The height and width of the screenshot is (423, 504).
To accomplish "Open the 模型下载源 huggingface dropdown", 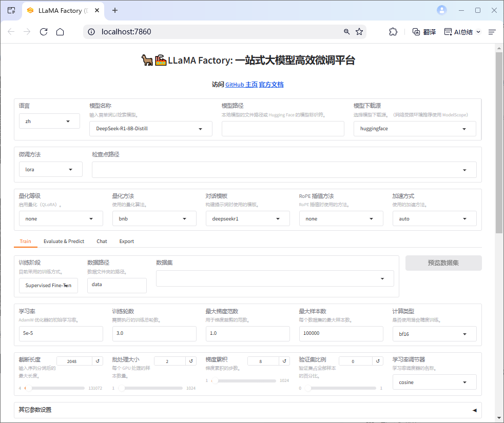I will (415, 129).
